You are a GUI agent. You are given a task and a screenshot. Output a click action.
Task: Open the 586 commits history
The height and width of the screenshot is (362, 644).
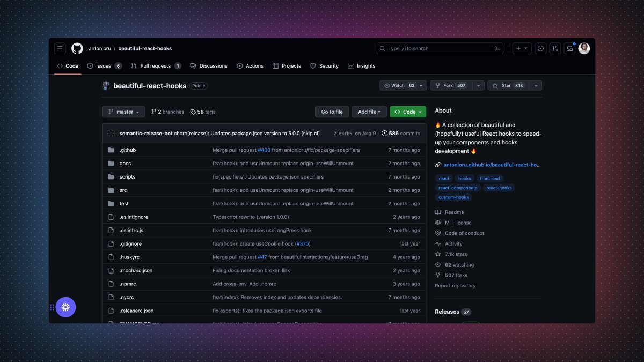(401, 133)
